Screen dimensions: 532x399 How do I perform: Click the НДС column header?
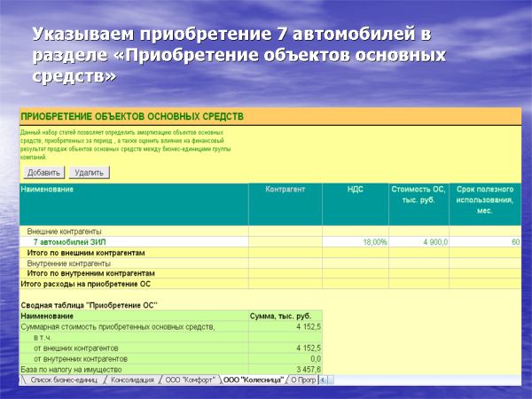tap(356, 204)
